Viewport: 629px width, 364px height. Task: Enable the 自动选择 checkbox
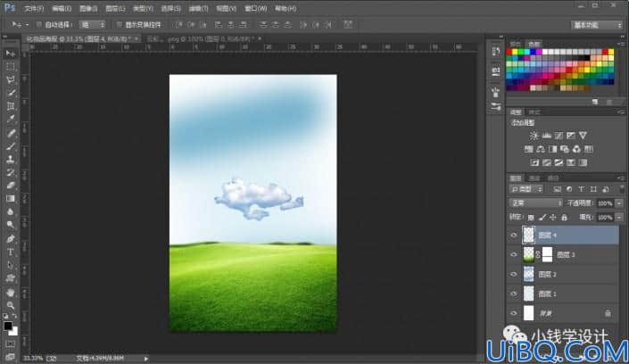pyautogui.click(x=39, y=24)
